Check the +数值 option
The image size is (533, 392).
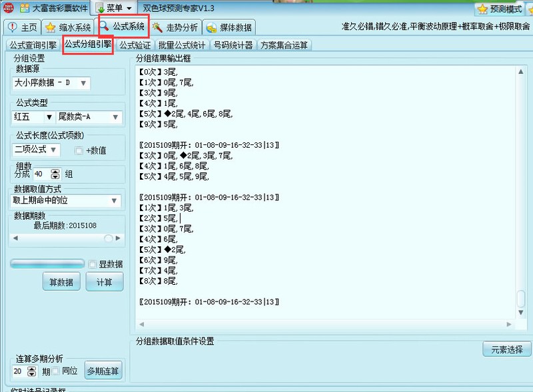(79, 150)
